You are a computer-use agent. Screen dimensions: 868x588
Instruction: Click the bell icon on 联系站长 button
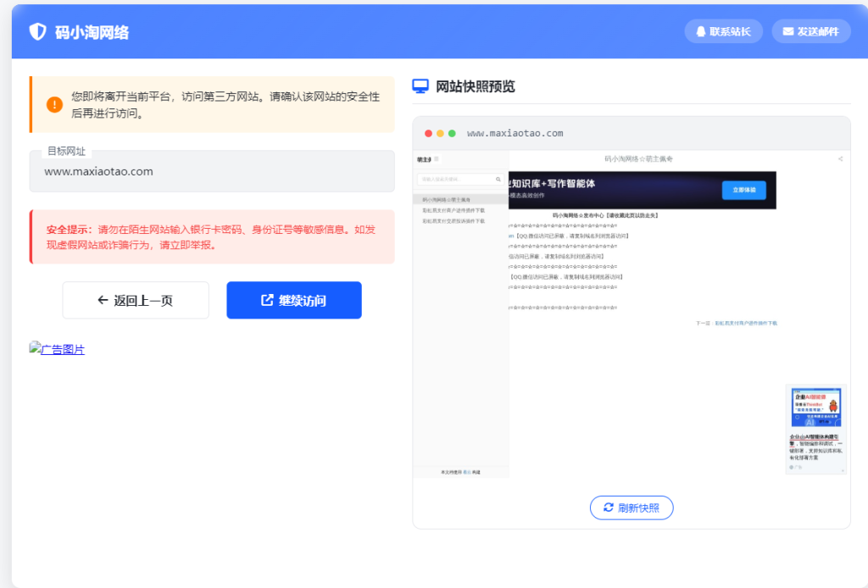click(702, 31)
